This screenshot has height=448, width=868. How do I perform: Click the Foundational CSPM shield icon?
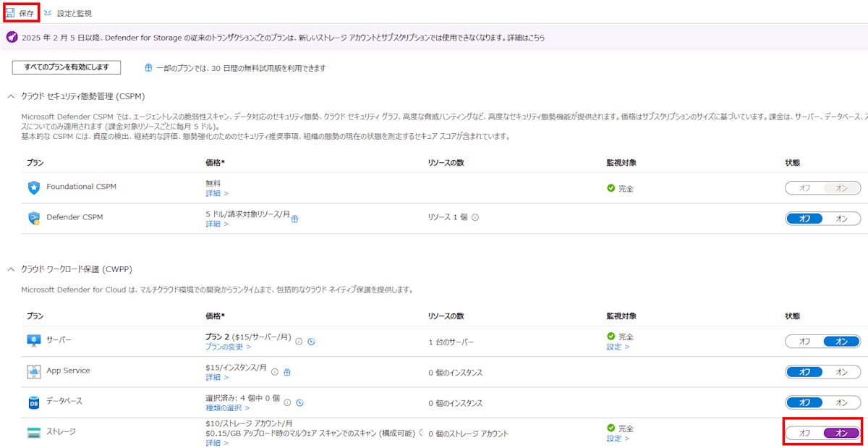[x=34, y=187]
